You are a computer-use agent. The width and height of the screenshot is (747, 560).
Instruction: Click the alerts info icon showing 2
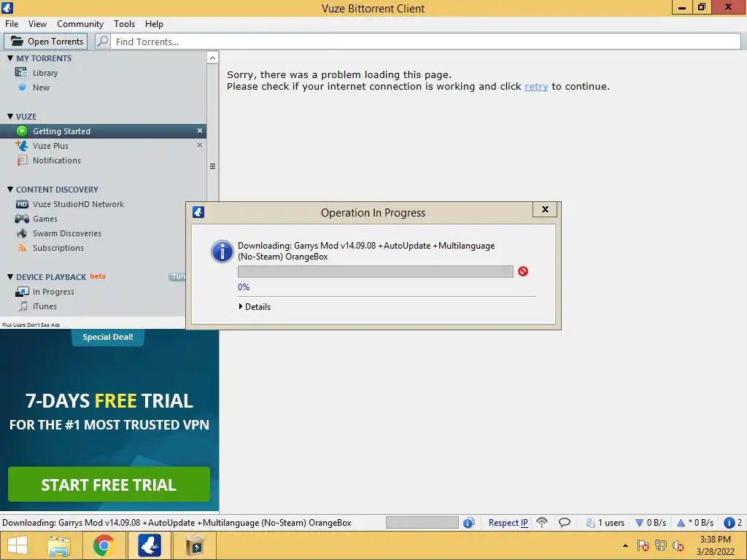(x=729, y=523)
